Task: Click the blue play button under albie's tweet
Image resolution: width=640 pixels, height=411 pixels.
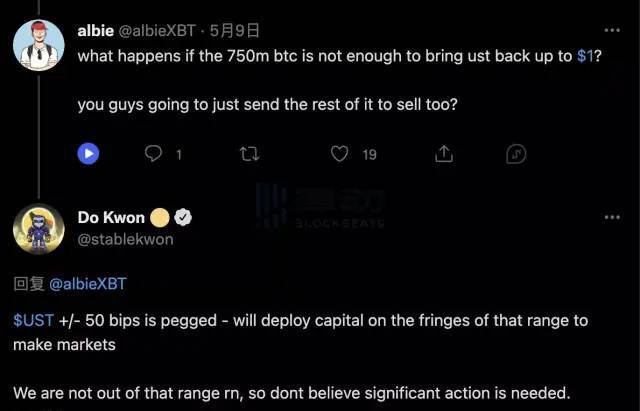Action: point(90,154)
